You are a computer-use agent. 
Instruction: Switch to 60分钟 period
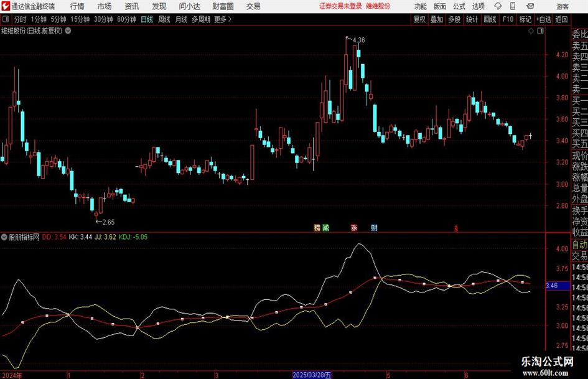tap(127, 19)
